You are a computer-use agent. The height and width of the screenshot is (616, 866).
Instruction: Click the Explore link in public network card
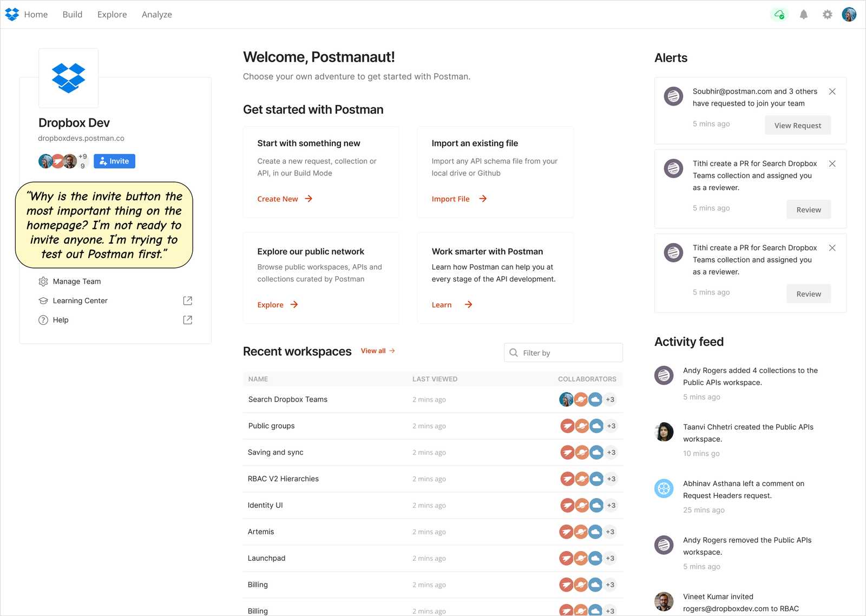(x=270, y=305)
